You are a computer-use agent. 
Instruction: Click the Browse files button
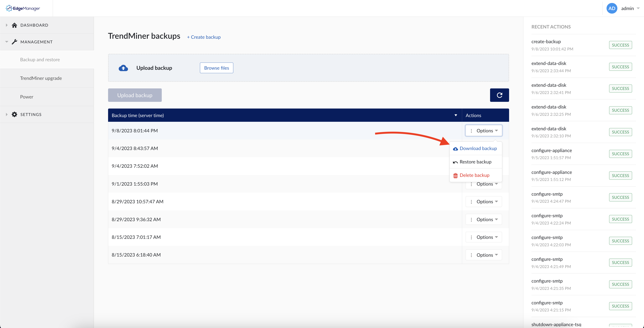tap(216, 68)
